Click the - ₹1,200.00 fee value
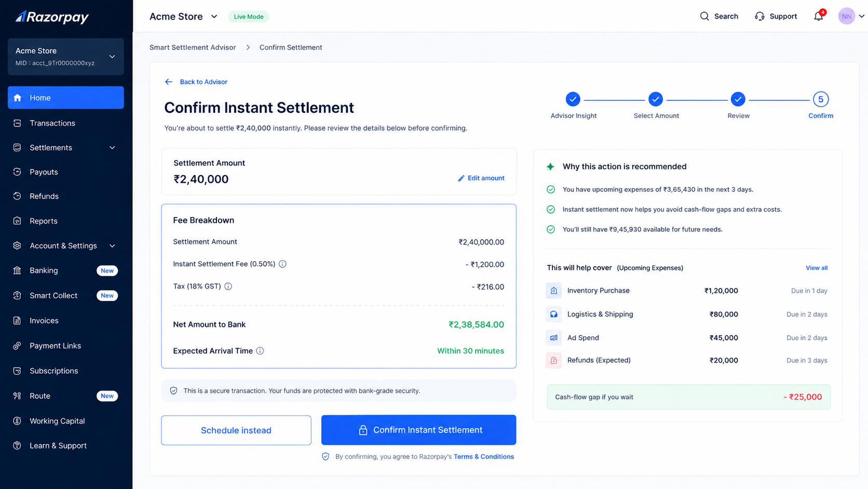 485,265
